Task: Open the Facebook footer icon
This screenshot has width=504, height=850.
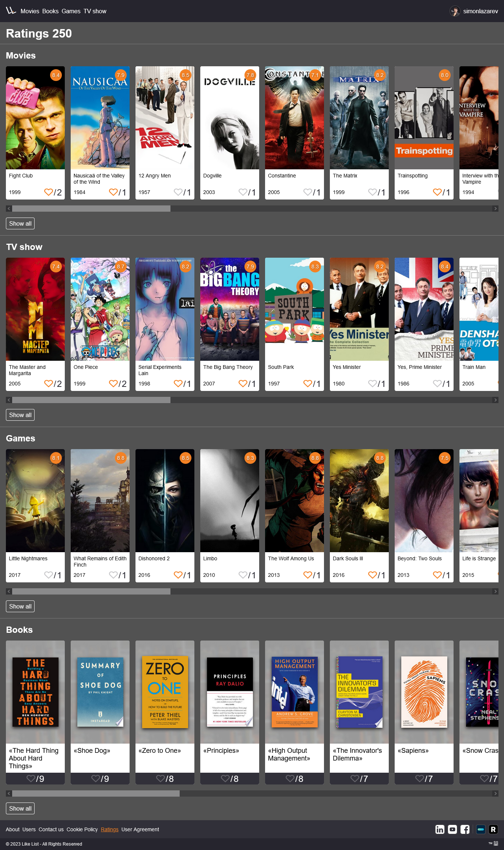Action: (x=465, y=829)
